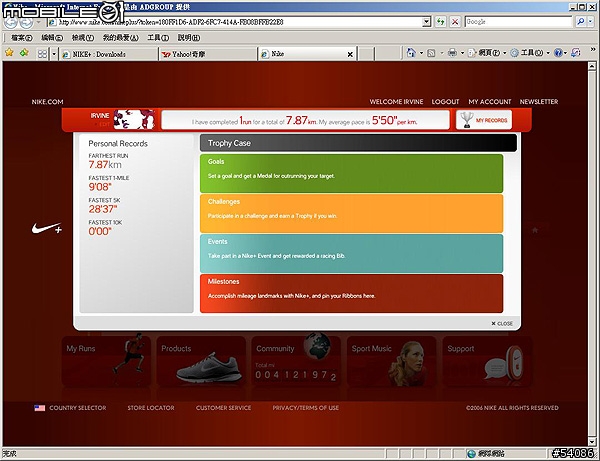The width and height of the screenshot is (600, 461).
Task: Expand the address bar history dropdown
Action: point(427,22)
